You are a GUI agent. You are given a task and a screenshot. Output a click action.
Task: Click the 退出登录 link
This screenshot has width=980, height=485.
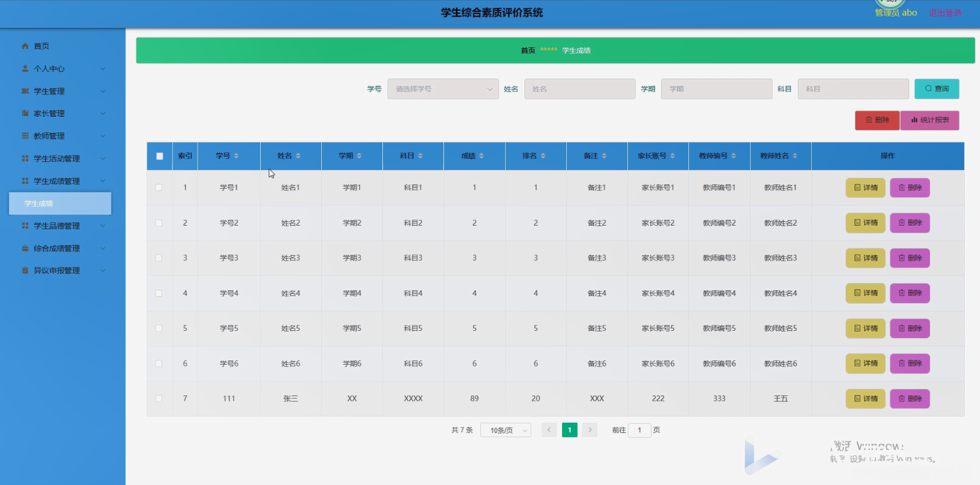point(945,13)
